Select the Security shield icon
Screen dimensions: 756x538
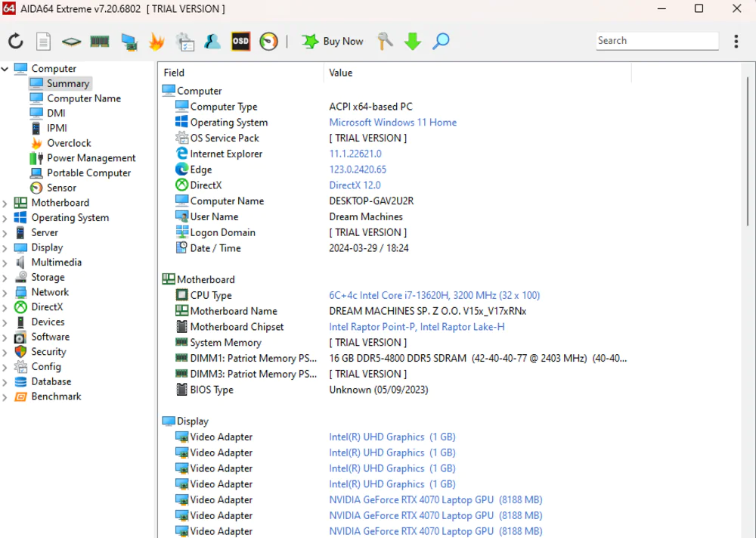pyautogui.click(x=20, y=352)
